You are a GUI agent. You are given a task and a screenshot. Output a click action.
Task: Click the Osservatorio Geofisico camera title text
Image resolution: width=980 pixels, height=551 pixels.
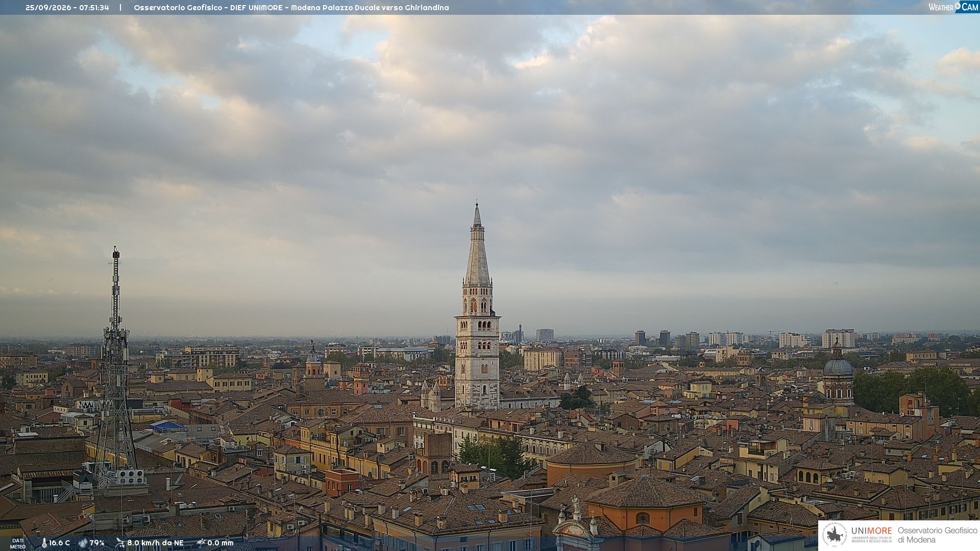291,8
